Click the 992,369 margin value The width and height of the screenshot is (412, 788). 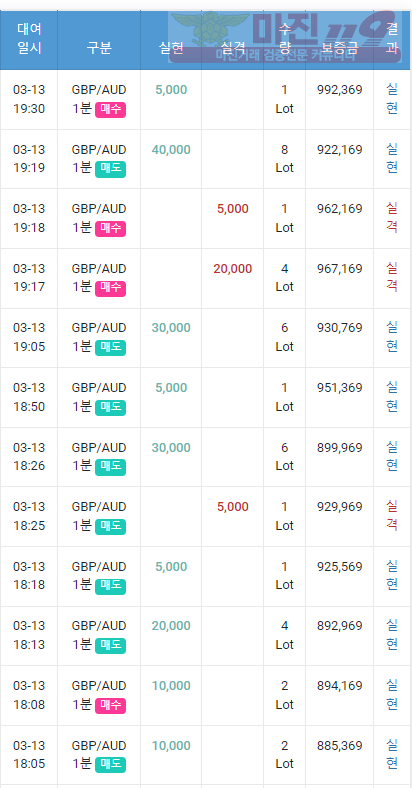point(340,89)
